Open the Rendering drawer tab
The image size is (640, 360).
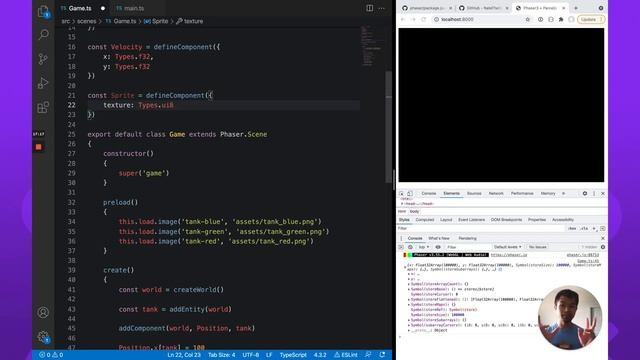pyautogui.click(x=467, y=238)
